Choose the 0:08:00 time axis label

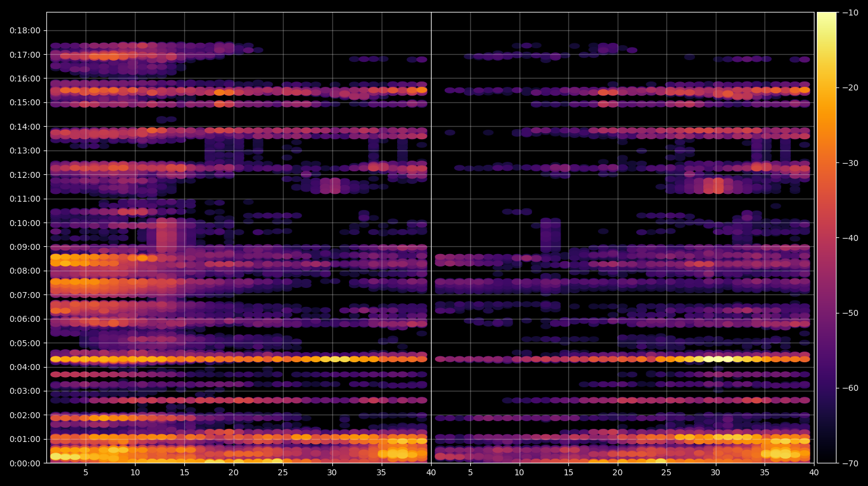[x=25, y=271]
